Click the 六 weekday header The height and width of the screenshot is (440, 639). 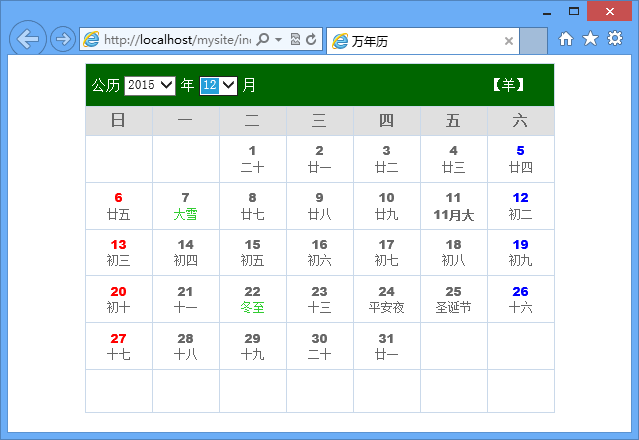tap(520, 121)
